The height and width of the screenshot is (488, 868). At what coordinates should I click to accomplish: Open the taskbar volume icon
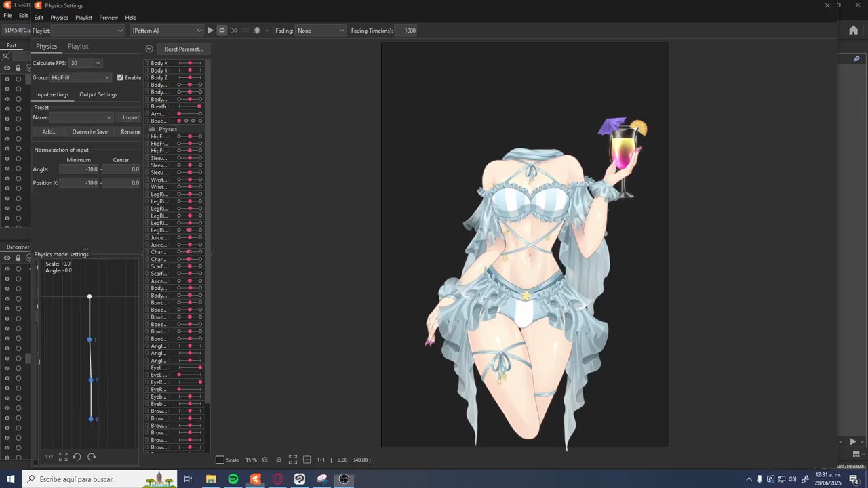(x=792, y=479)
